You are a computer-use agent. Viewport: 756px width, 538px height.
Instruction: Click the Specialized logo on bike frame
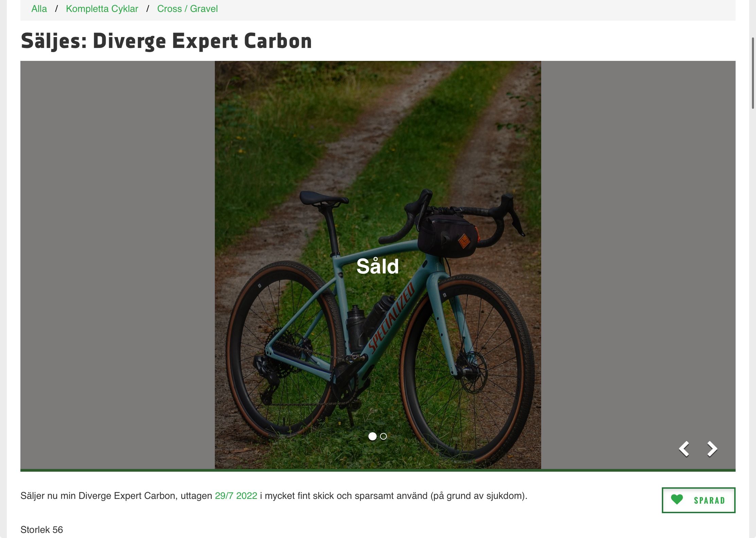[x=392, y=318]
